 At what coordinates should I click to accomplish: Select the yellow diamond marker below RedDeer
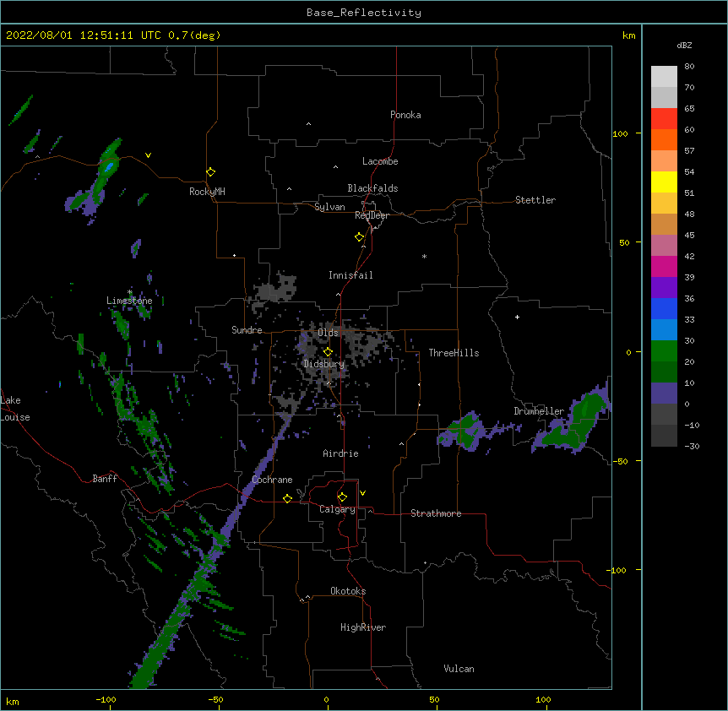360,237
